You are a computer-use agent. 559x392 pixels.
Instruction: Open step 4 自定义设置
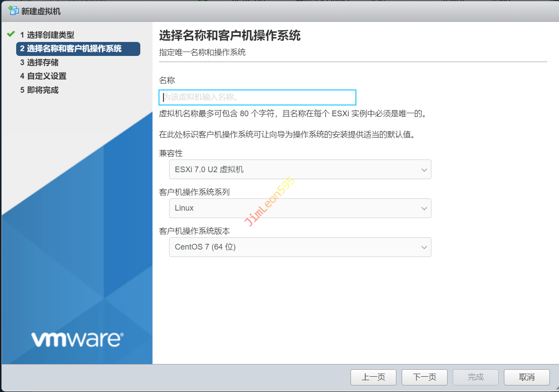[x=43, y=76]
